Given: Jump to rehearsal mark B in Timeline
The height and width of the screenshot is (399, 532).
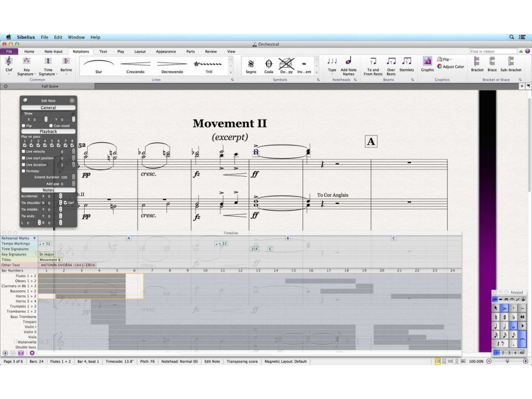Looking at the screenshot, I should click(288, 238).
